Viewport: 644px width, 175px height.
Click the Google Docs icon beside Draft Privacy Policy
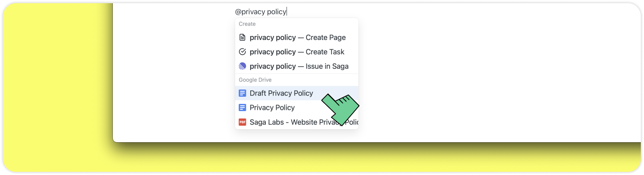(242, 93)
